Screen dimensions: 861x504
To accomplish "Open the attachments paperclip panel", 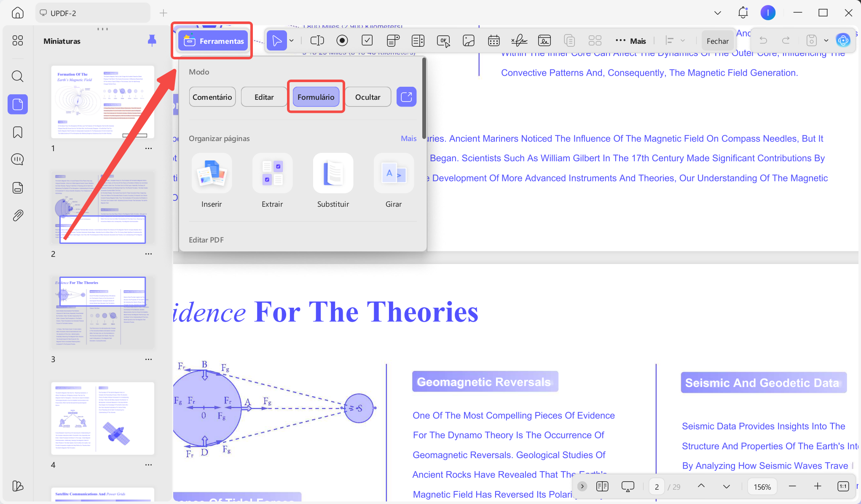I will pos(18,216).
